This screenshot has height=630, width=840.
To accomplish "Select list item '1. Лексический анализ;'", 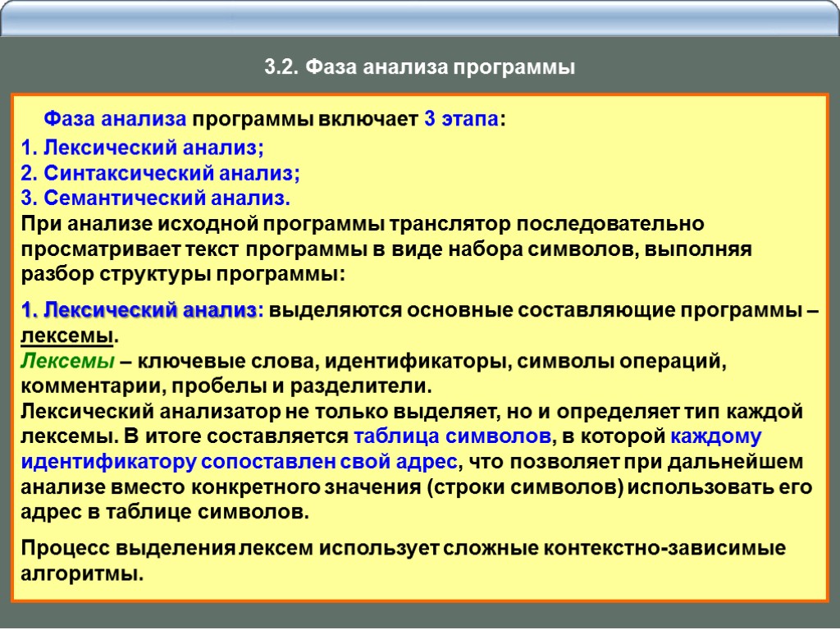I will (x=143, y=148).
